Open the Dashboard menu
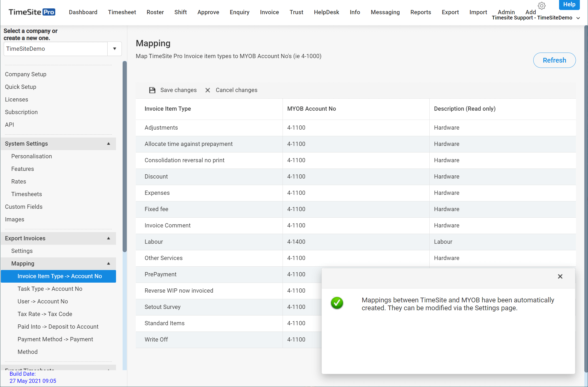 click(83, 12)
